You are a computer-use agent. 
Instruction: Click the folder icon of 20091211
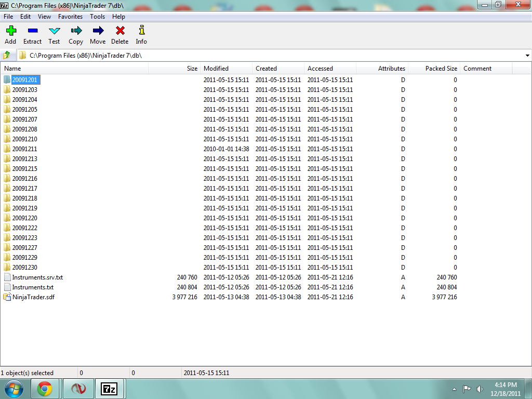point(7,149)
